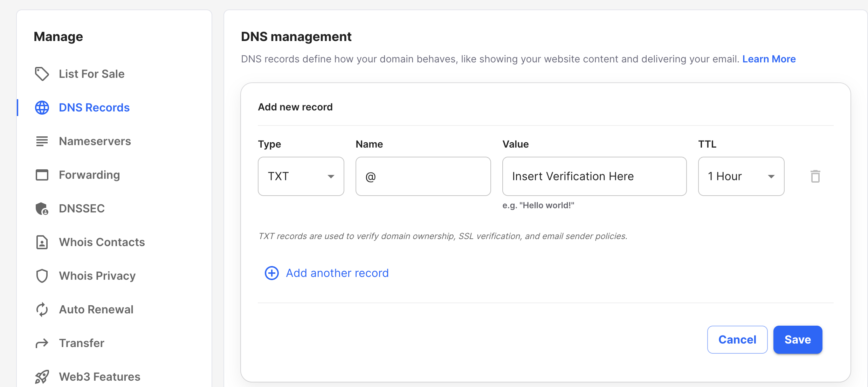
Task: Delete the record with trash icon
Action: coord(815,176)
